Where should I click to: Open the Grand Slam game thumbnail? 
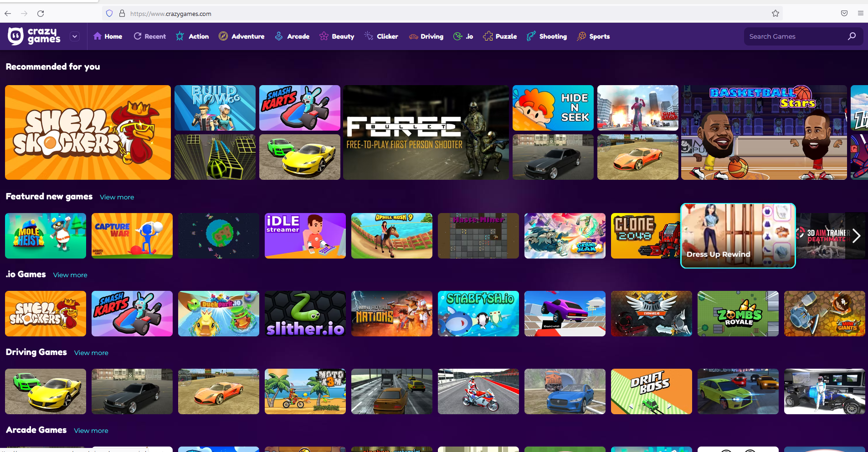[x=565, y=236]
